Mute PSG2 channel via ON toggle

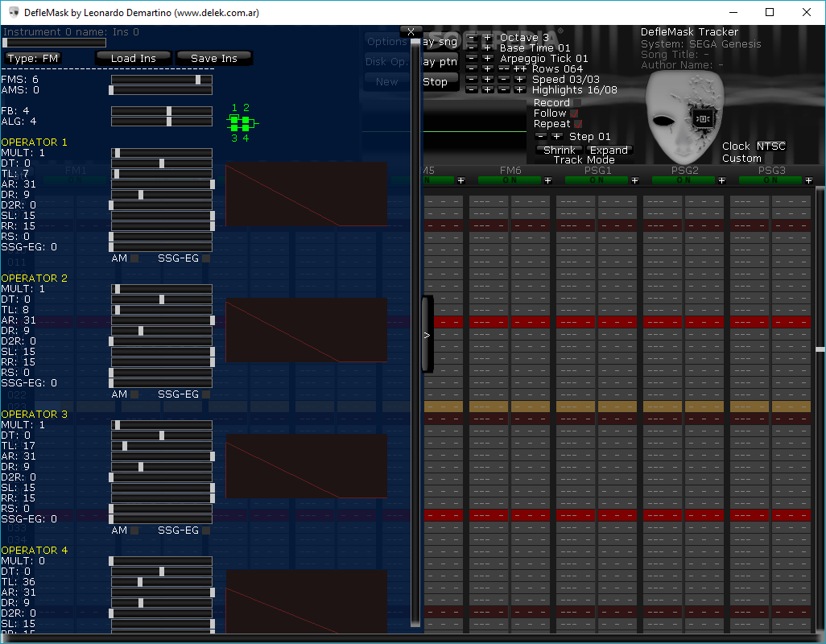click(684, 180)
